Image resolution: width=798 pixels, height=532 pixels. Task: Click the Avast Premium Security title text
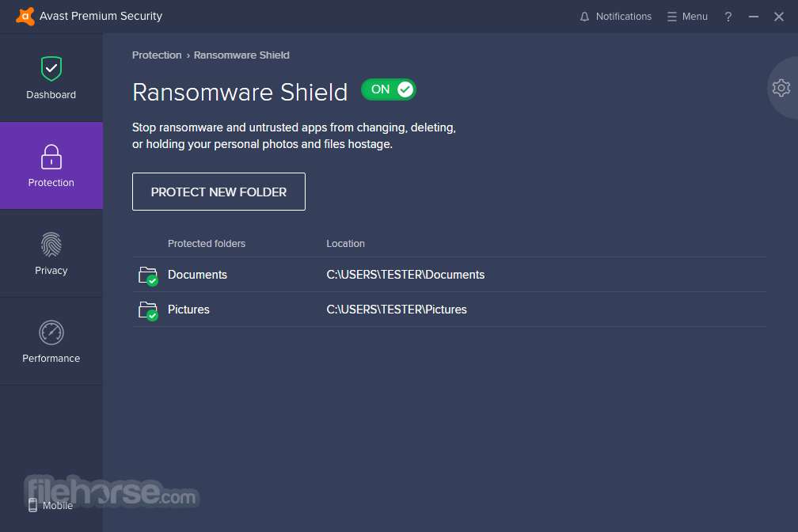pyautogui.click(x=101, y=17)
